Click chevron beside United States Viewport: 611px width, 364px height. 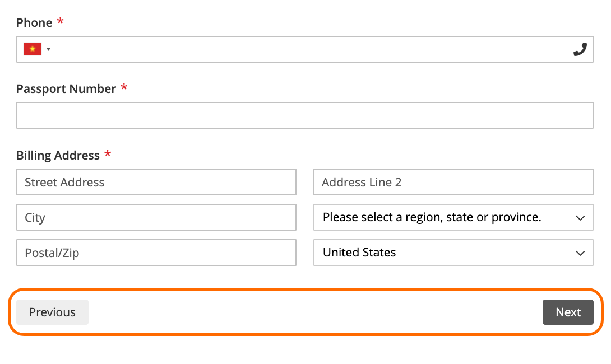coord(580,254)
